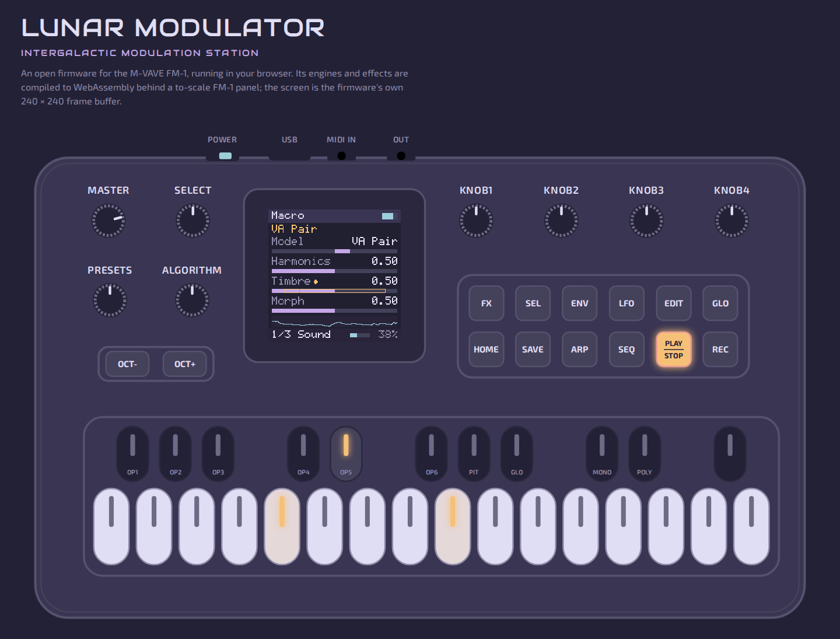
Task: Toggle the PLAY/STOP button
Action: 674,350
